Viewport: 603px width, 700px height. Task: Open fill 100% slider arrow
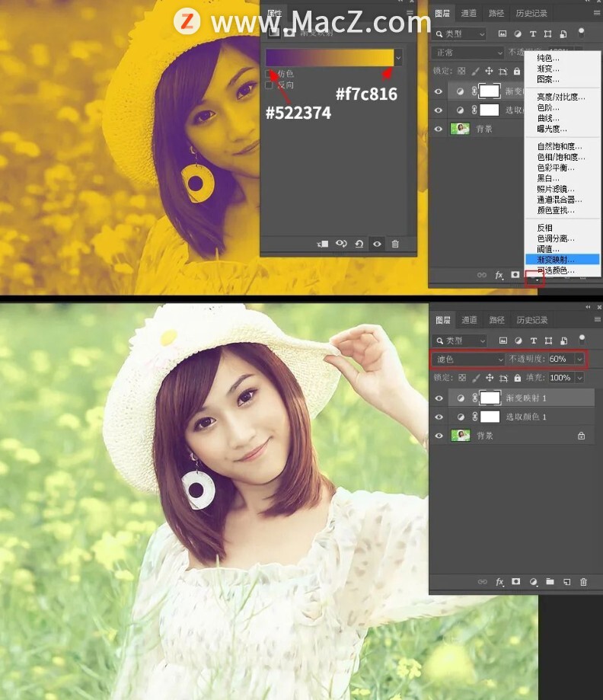[579, 378]
